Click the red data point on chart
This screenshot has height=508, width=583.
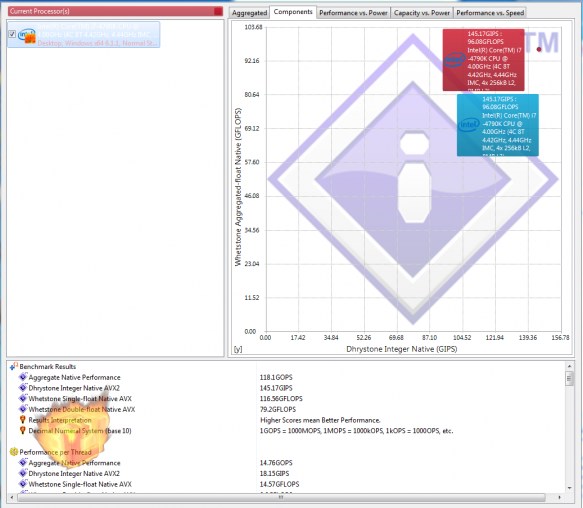click(539, 49)
